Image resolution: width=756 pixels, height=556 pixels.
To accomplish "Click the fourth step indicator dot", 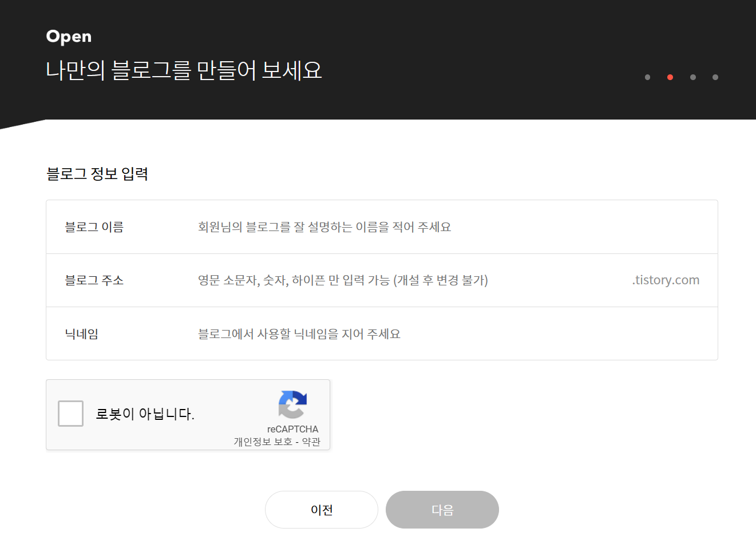I will point(715,77).
